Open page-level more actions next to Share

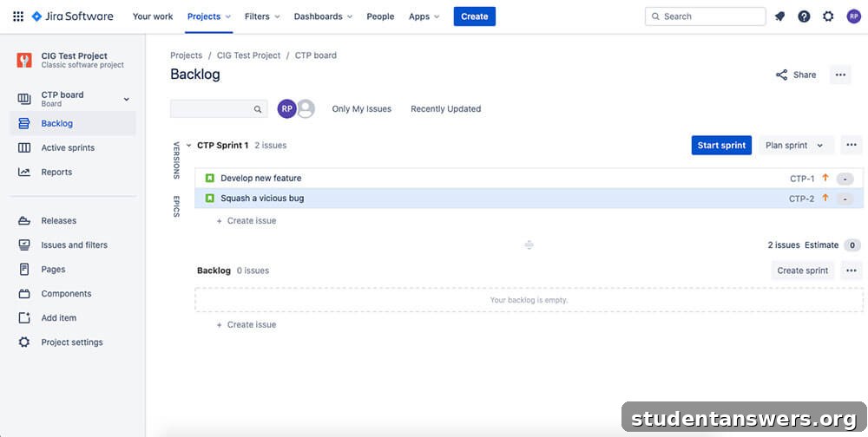(840, 75)
